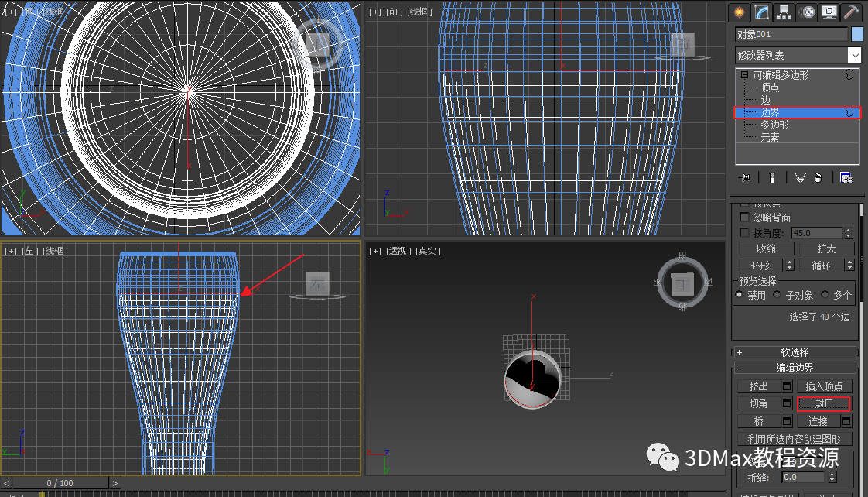Click the 按角度 spinner arrows
The width and height of the screenshot is (868, 497).
pyautogui.click(x=848, y=233)
